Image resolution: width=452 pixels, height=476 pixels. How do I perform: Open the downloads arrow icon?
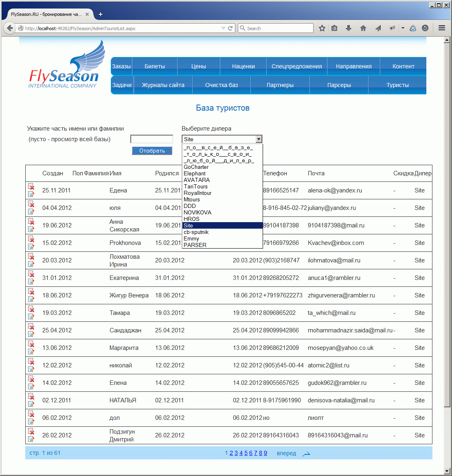point(349,28)
